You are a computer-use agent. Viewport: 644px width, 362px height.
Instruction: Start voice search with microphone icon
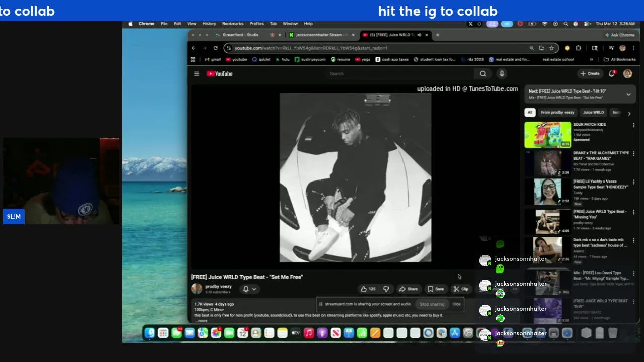(502, 74)
